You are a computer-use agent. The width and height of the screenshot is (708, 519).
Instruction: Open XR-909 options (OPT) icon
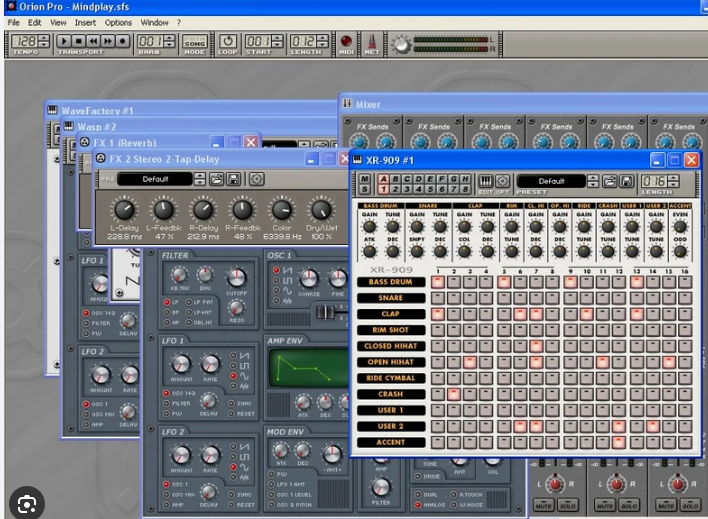tap(502, 181)
